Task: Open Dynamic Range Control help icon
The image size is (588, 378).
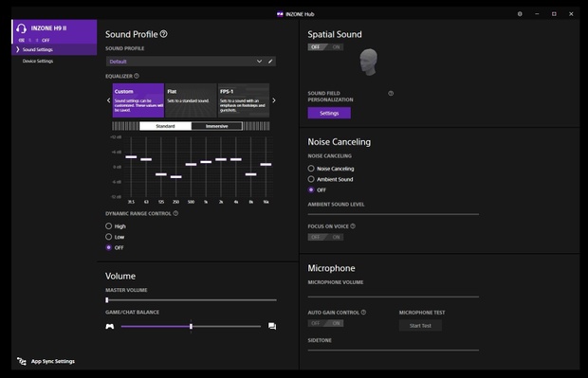Action: pyautogui.click(x=175, y=213)
